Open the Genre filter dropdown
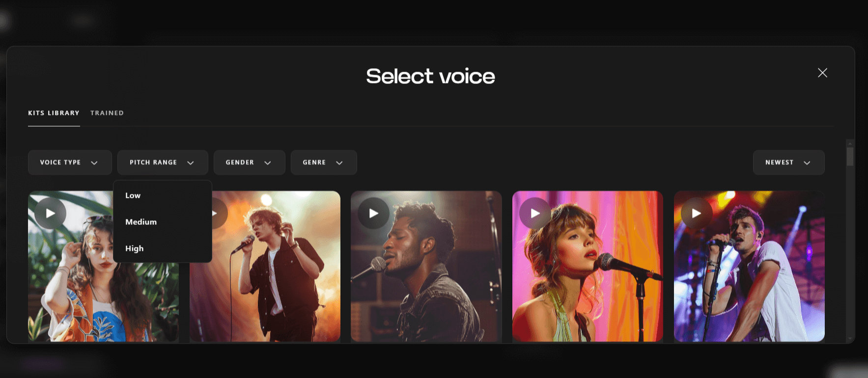Viewport: 868px width, 378px height. click(x=323, y=162)
